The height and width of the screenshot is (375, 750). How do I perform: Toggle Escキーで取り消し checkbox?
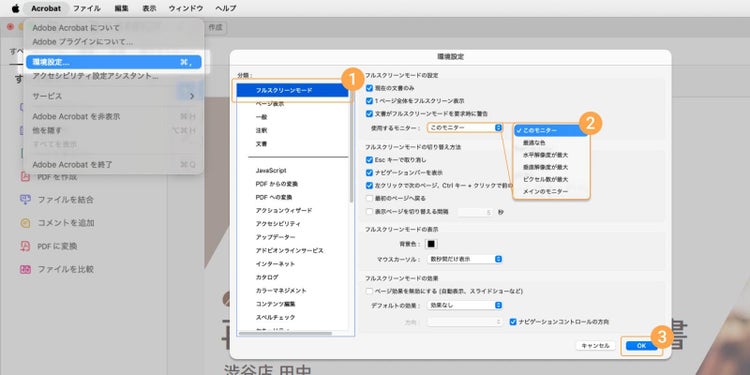pos(369,160)
